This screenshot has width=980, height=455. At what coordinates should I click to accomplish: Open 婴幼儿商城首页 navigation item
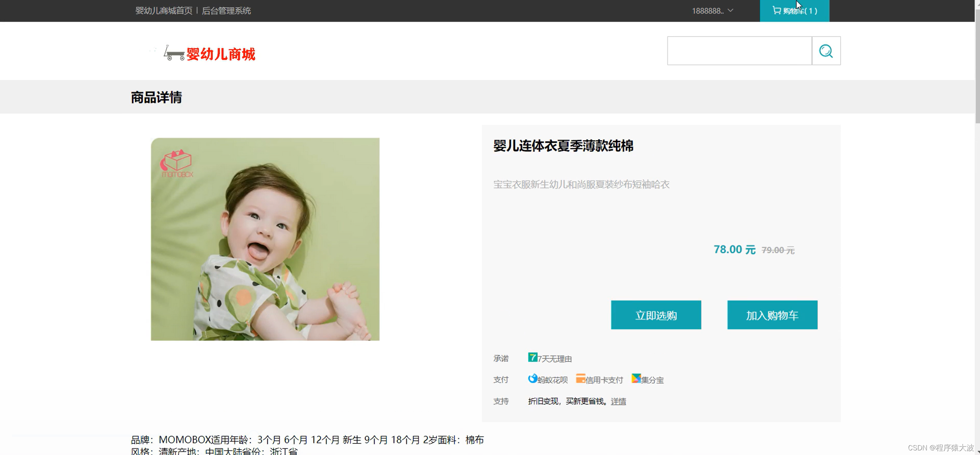[x=164, y=10]
